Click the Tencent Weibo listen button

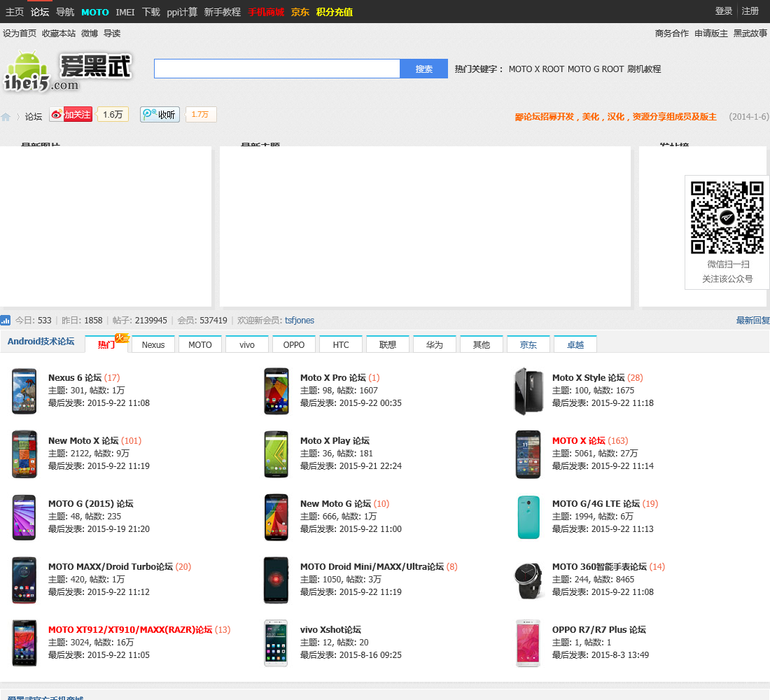coord(160,115)
